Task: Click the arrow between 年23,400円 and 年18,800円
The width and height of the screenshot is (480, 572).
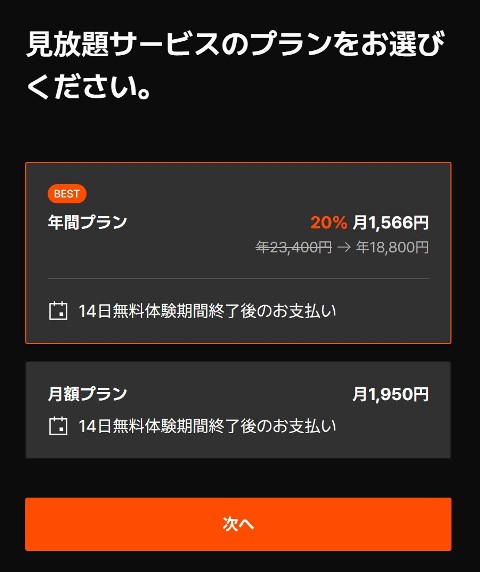Action: (x=344, y=247)
